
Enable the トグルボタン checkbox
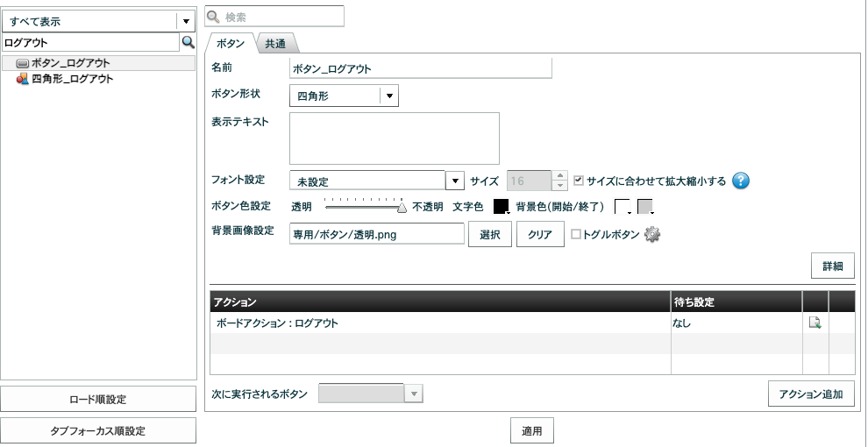click(576, 234)
